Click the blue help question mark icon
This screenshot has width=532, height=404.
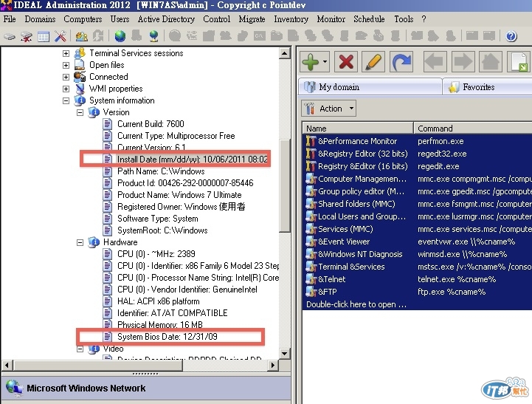point(511,36)
